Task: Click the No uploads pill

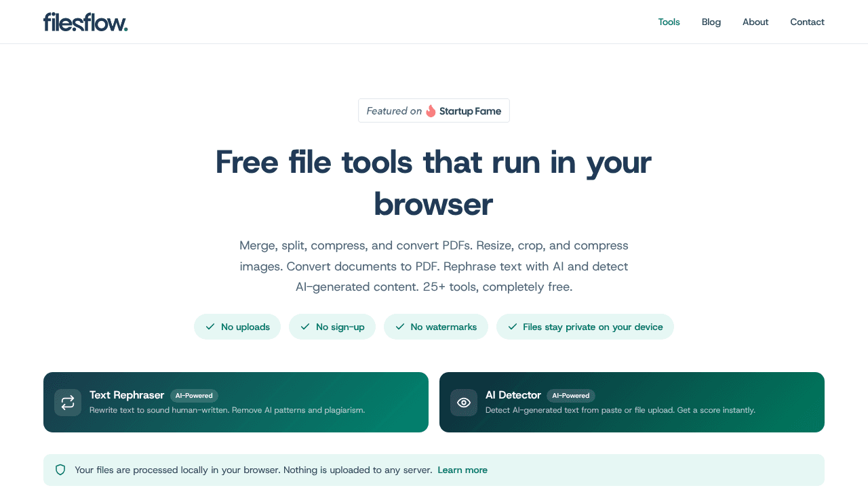Action: pyautogui.click(x=237, y=327)
